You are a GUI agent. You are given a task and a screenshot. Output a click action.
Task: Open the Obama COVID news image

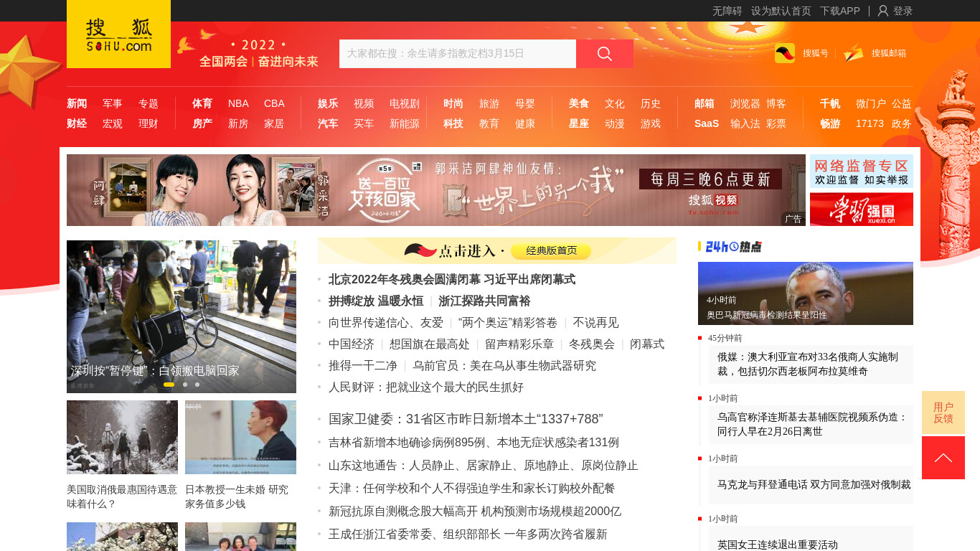(x=806, y=293)
